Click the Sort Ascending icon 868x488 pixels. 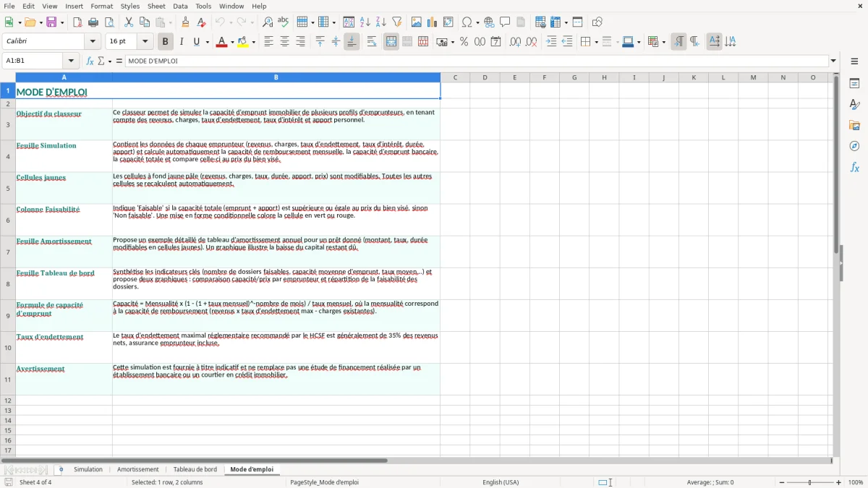[365, 22]
